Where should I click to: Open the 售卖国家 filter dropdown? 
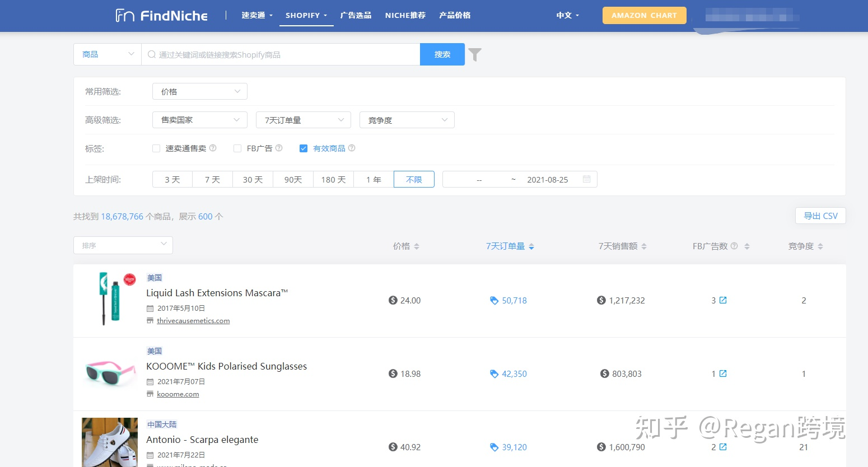click(199, 119)
